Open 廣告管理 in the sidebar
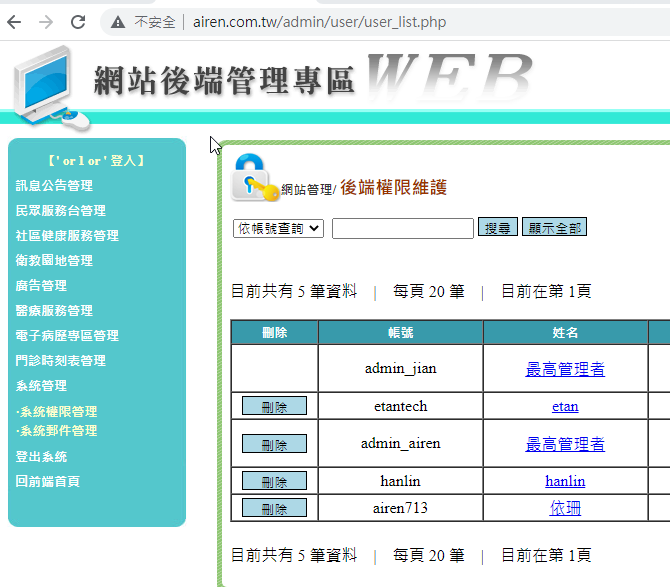 41,285
